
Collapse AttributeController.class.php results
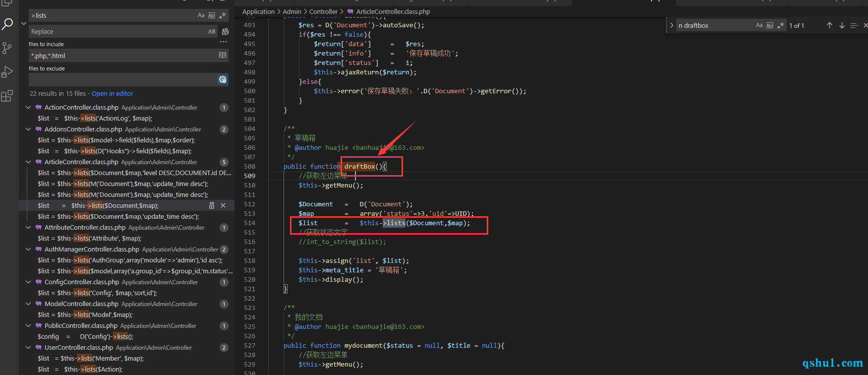pyautogui.click(x=28, y=227)
